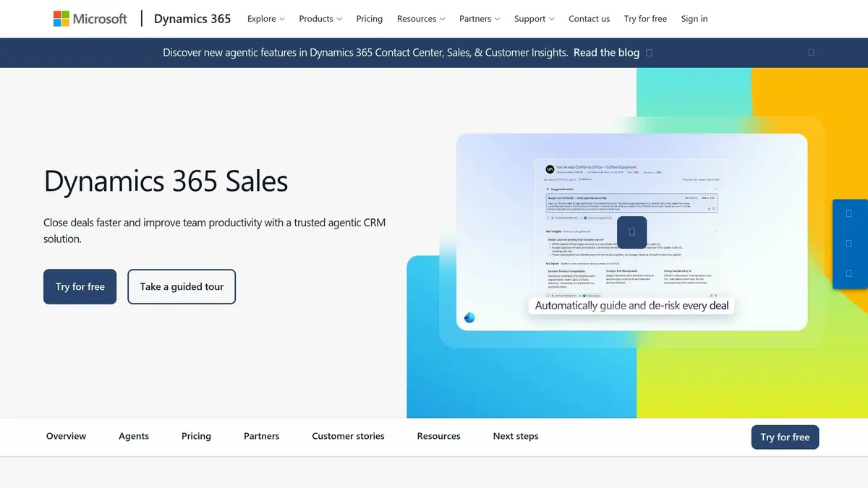Go to the Customer stories tab
This screenshot has width=868, height=488.
(x=348, y=436)
